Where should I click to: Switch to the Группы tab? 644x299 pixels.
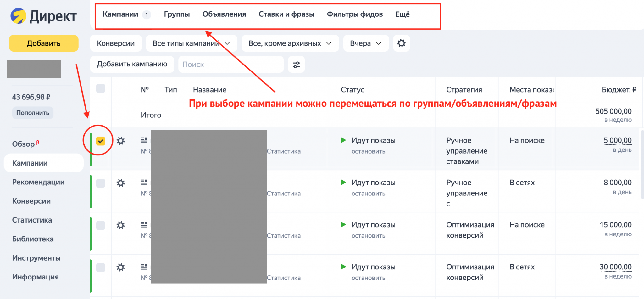pyautogui.click(x=177, y=14)
